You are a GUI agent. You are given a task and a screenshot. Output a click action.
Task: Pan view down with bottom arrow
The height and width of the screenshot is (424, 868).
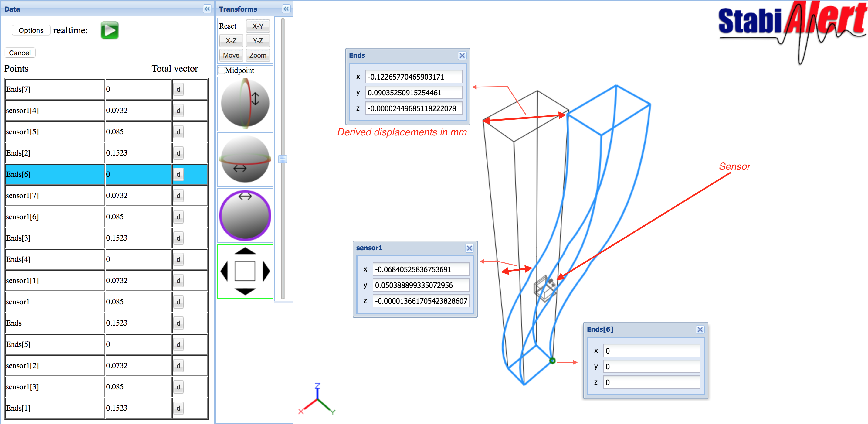point(245,292)
